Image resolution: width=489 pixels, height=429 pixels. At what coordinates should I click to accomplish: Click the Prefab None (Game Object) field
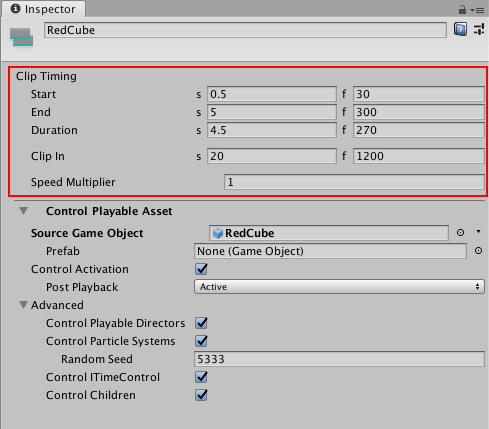pyautogui.click(x=330, y=251)
